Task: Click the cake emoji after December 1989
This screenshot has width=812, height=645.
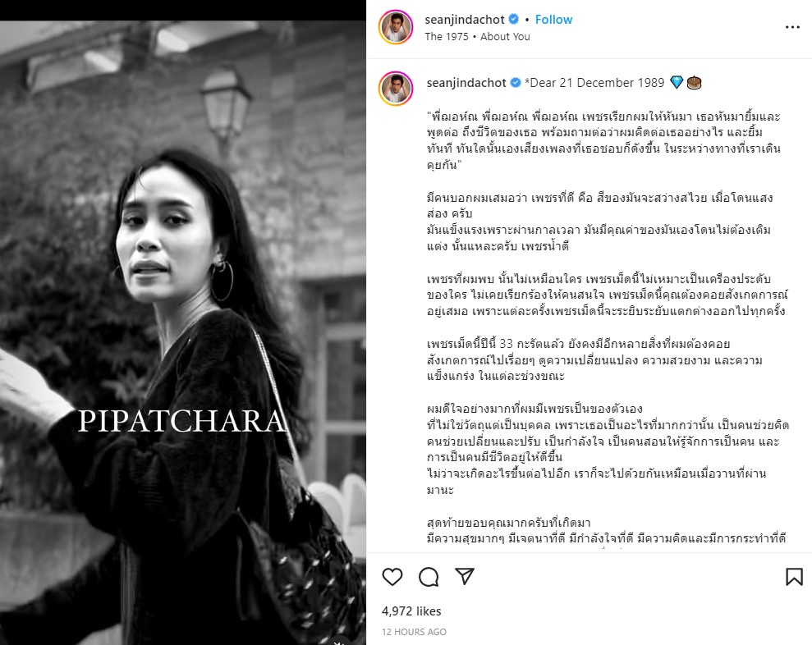Action: point(694,83)
